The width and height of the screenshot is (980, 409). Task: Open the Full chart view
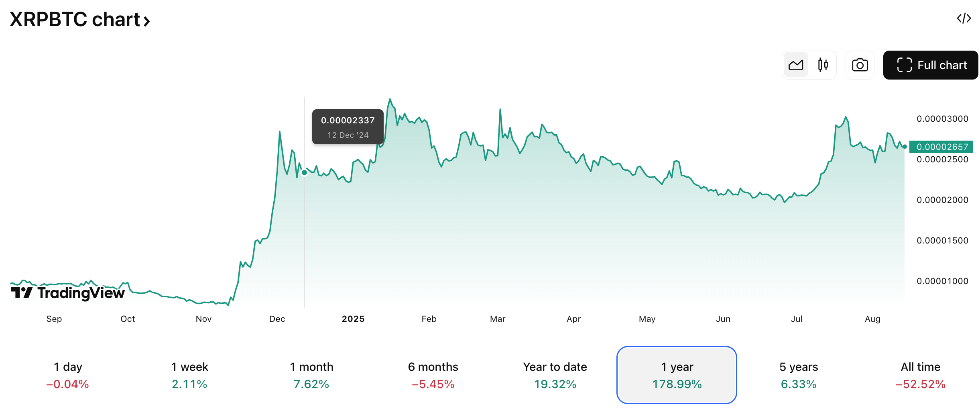coord(930,65)
